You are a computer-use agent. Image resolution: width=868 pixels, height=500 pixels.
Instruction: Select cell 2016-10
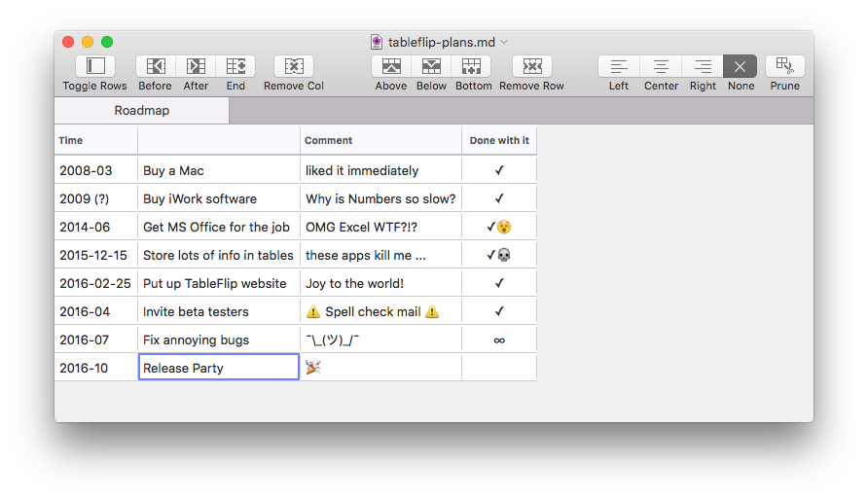(x=95, y=368)
